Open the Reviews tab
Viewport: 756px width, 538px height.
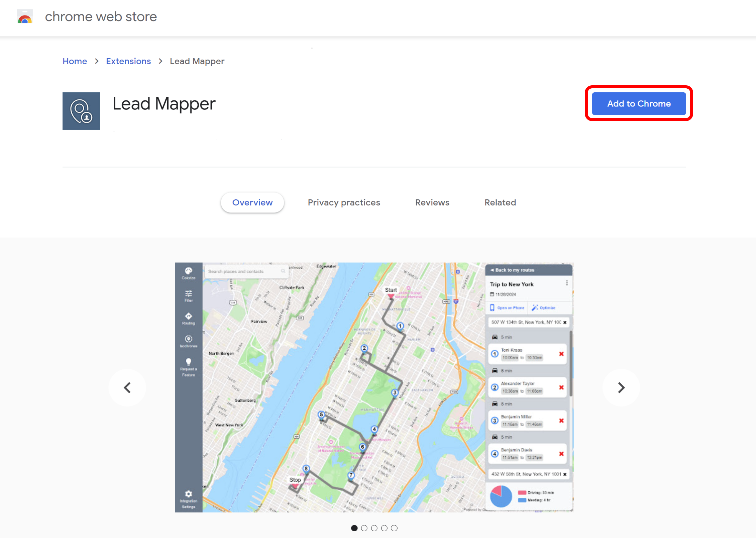432,202
